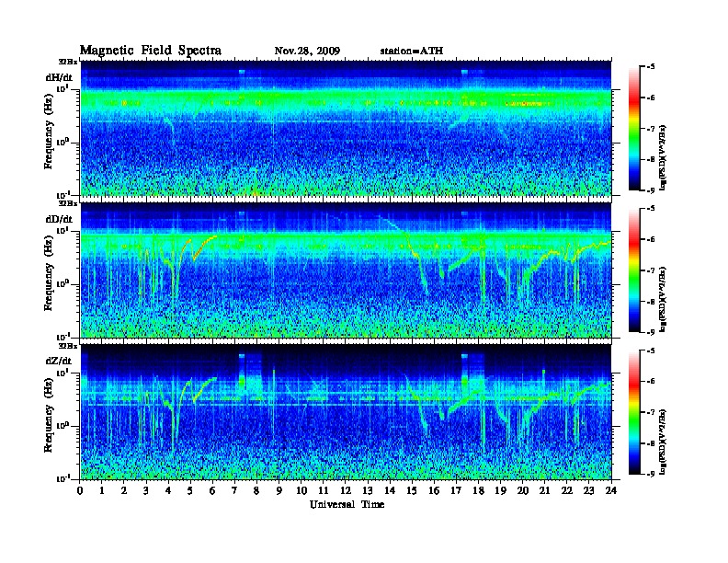Click inside the dH/dt spectrogram plot
728x563 pixels.
[x=346, y=128]
